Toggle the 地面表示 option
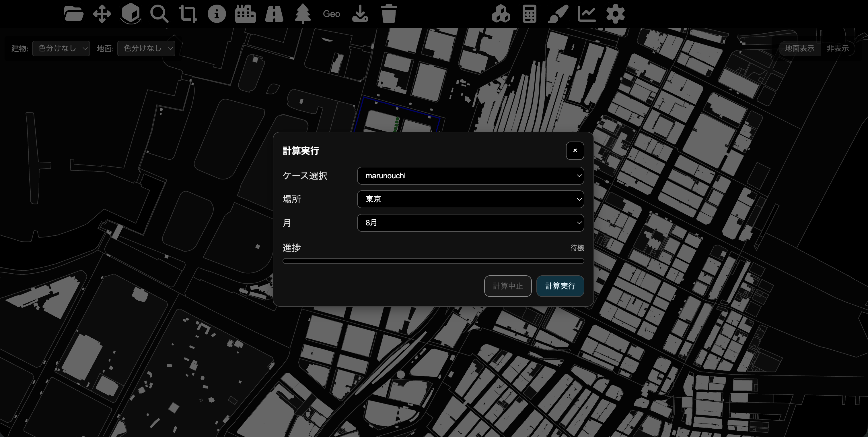Viewport: 868px width, 437px height. (800, 49)
